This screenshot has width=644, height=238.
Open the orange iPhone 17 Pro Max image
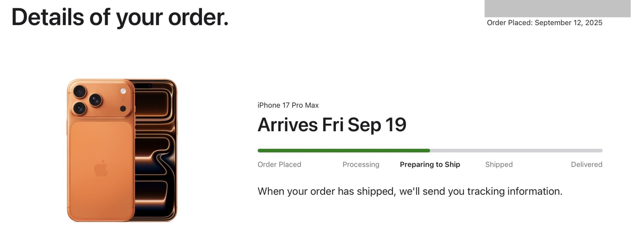122,150
